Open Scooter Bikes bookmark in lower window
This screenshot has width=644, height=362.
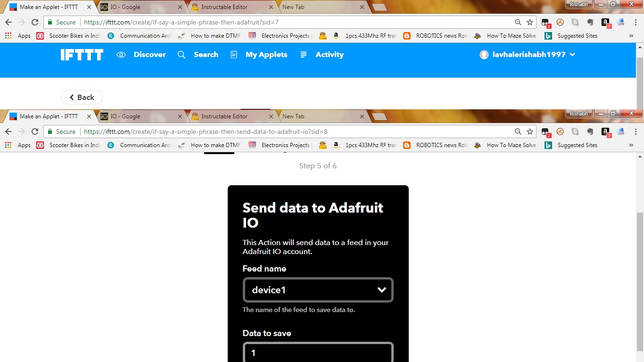pyautogui.click(x=68, y=145)
